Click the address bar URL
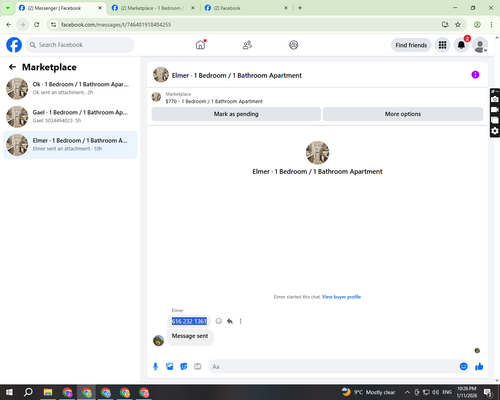 tap(116, 25)
